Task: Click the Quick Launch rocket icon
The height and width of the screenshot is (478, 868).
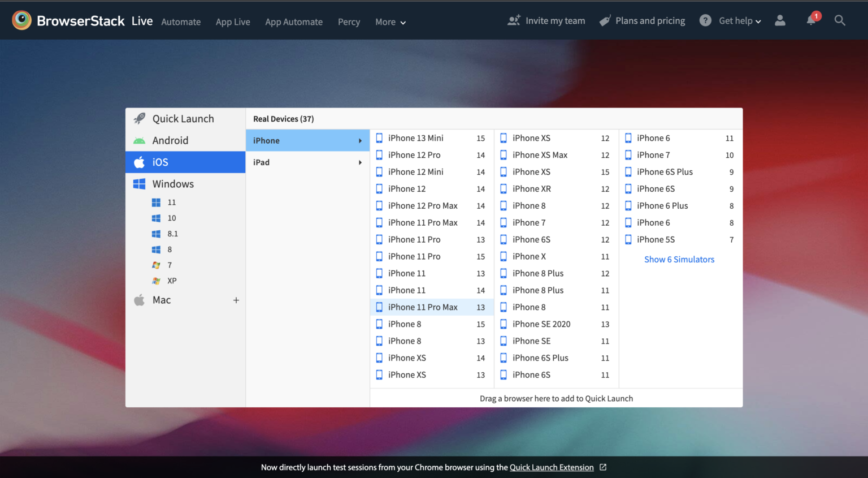Action: pyautogui.click(x=139, y=118)
